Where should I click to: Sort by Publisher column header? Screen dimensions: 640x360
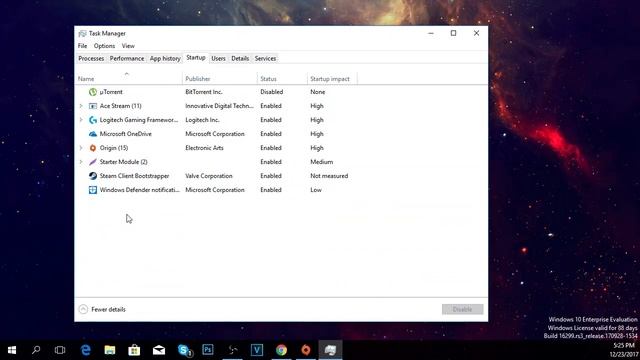pyautogui.click(x=220, y=78)
